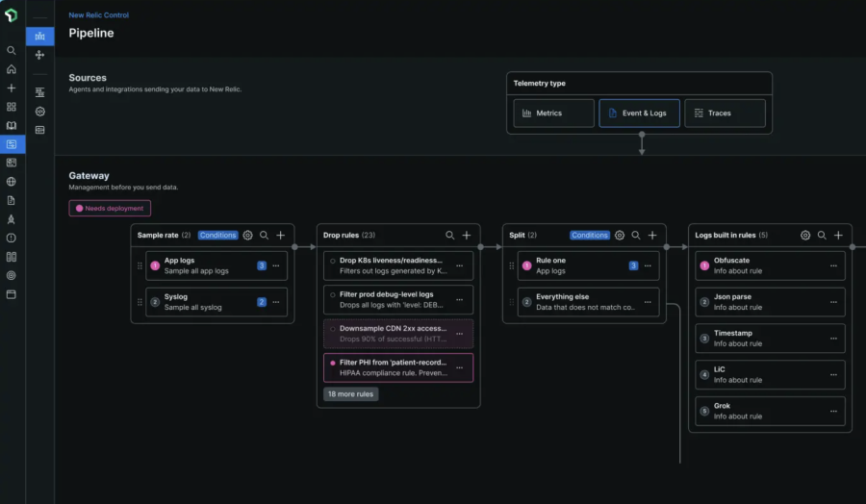This screenshot has height=504, width=866.
Task: Toggle Filter PHI from patient-record rule dot
Action: click(333, 363)
